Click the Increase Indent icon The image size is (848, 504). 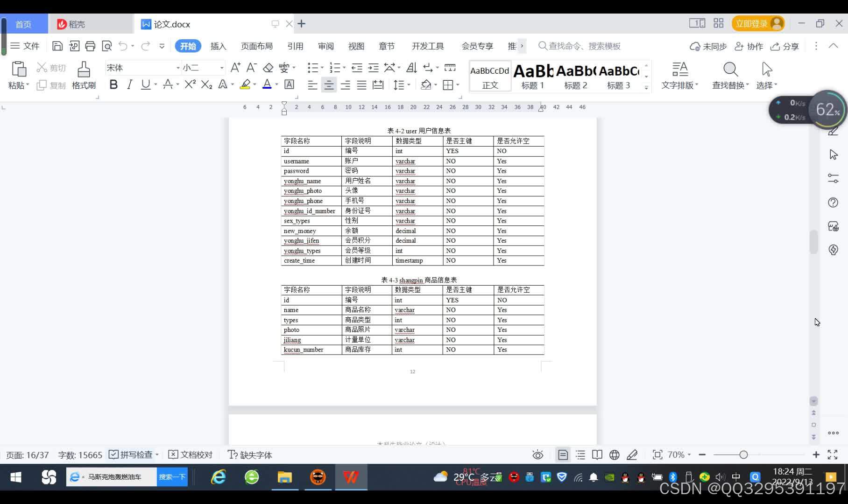pyautogui.click(x=373, y=68)
